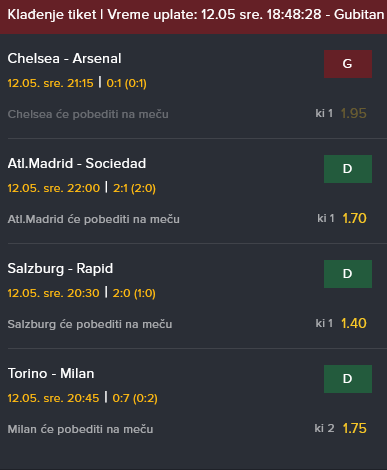Viewport: 387px width, 470px height.
Task: Click the 12.05. sre. 20:30 Salzburg kickoff time
Action: [x=53, y=293]
